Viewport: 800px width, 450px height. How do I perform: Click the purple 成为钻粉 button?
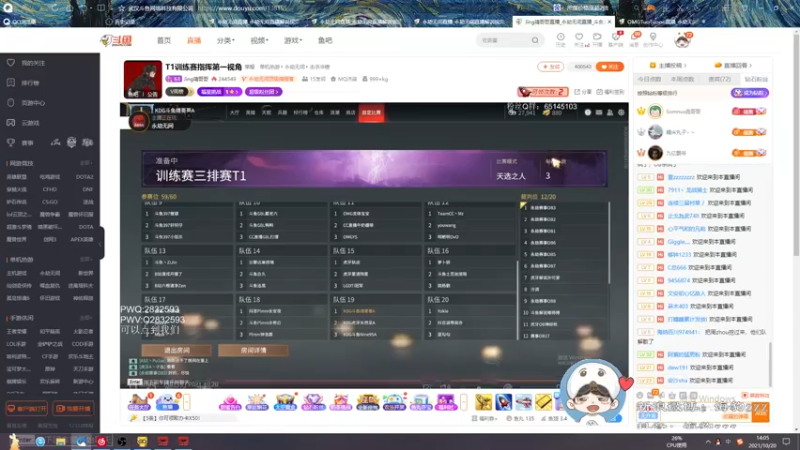[x=750, y=93]
